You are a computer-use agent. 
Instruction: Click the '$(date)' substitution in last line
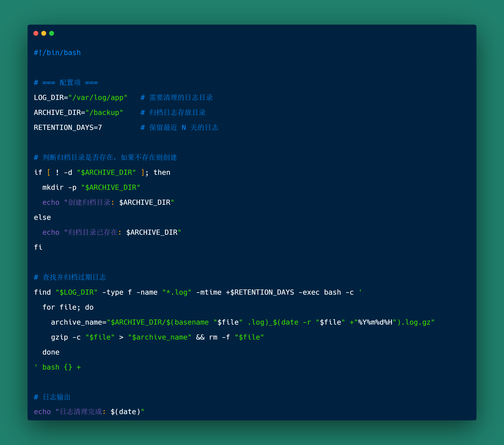tap(125, 412)
